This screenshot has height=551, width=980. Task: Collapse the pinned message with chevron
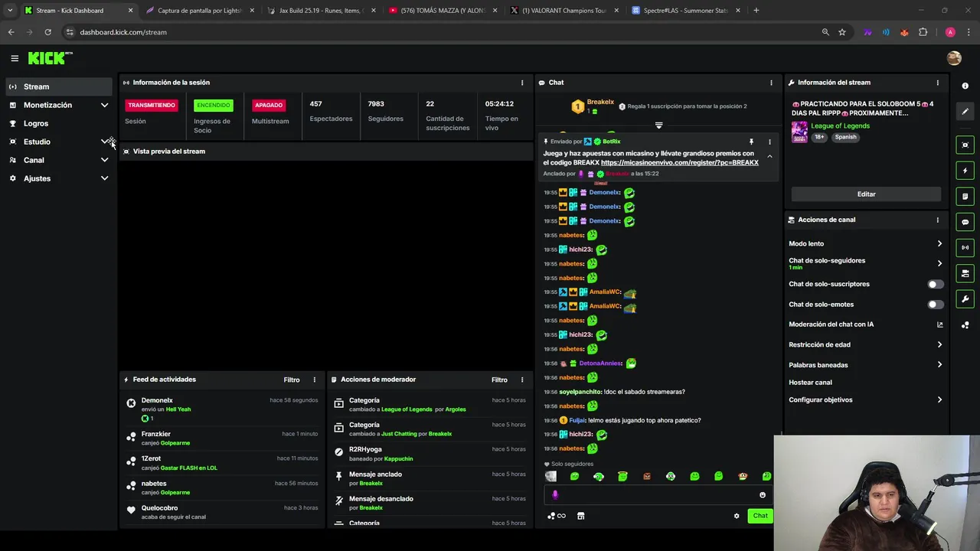click(x=769, y=156)
